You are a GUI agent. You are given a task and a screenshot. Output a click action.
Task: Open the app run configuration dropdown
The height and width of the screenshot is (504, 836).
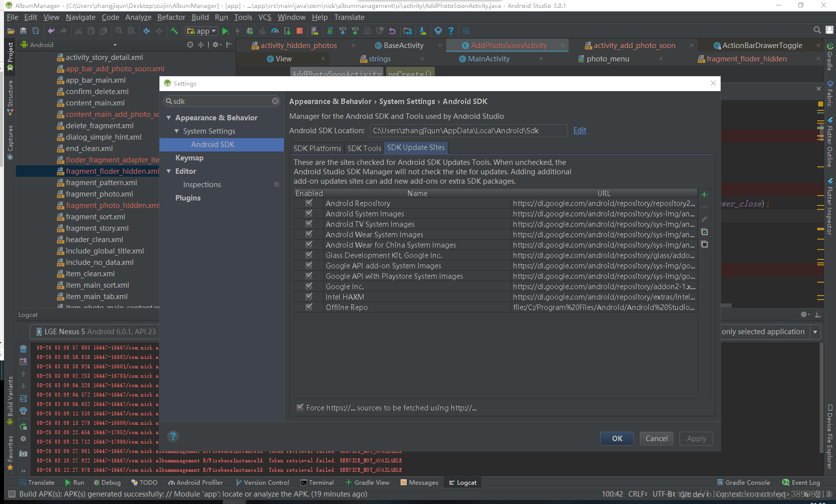pyautogui.click(x=202, y=31)
